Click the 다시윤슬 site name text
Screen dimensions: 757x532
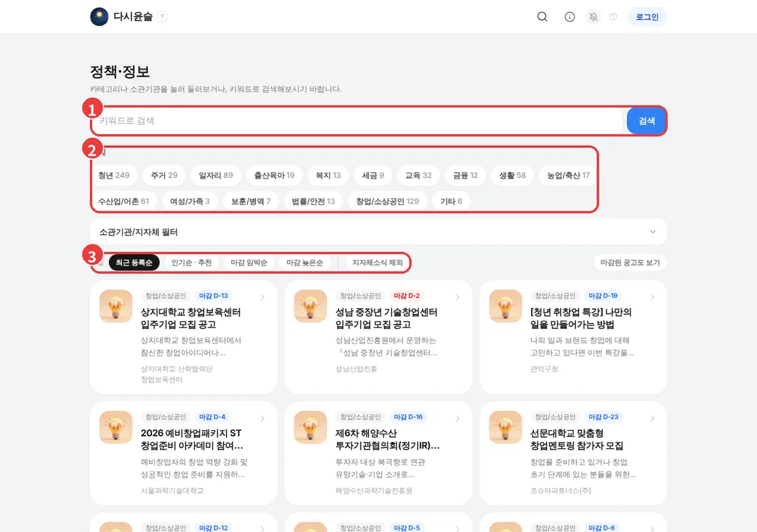click(133, 17)
